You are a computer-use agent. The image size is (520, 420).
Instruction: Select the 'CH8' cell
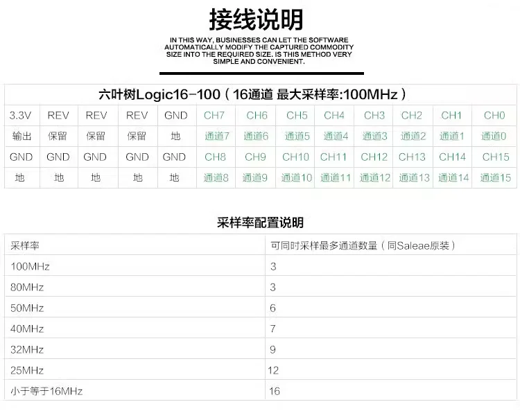point(215,157)
